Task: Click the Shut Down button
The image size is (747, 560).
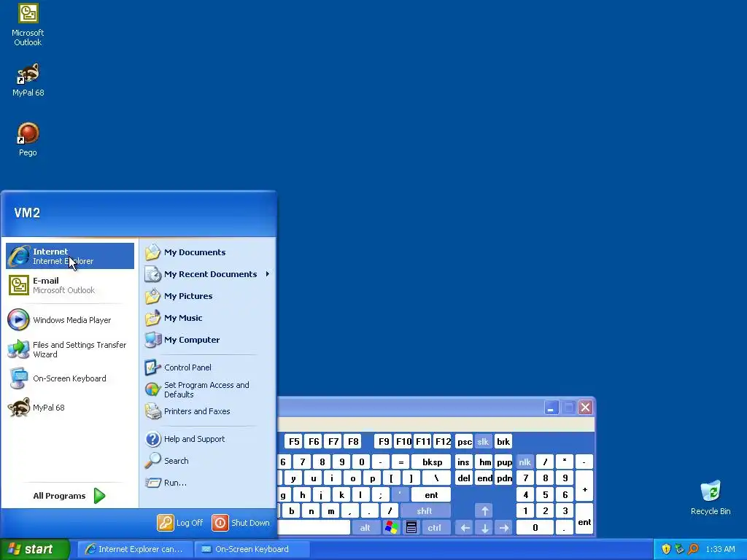Action: [241, 523]
